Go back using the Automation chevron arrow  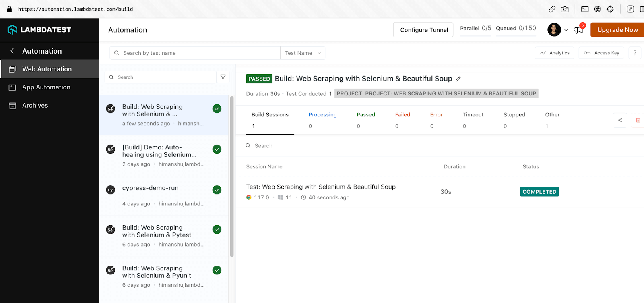(x=12, y=51)
